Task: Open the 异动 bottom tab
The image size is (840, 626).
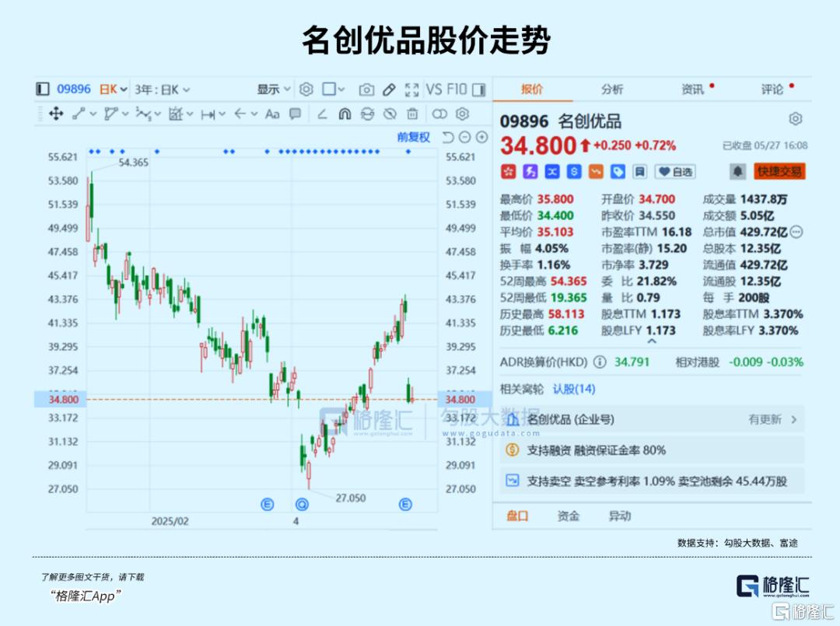Action: pyautogui.click(x=620, y=516)
